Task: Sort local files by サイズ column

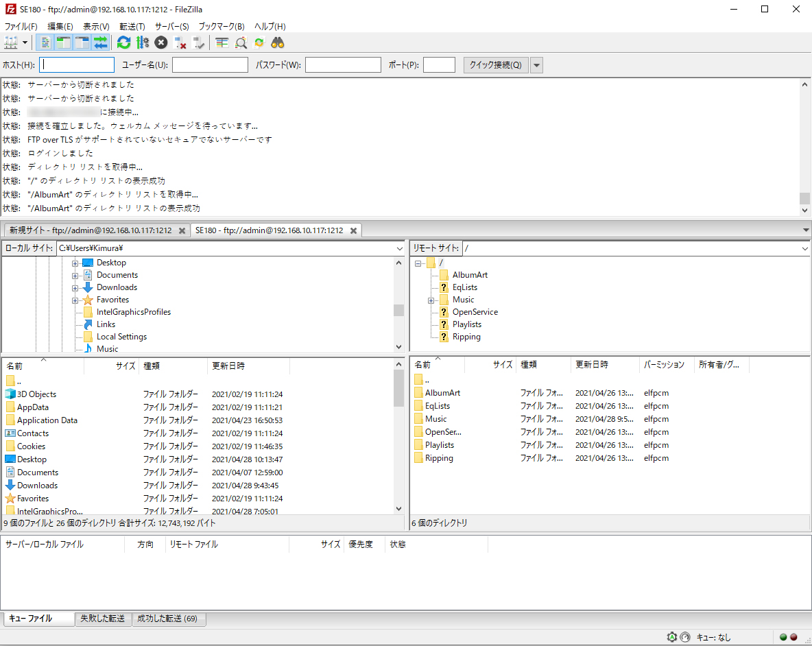Action: [111, 366]
